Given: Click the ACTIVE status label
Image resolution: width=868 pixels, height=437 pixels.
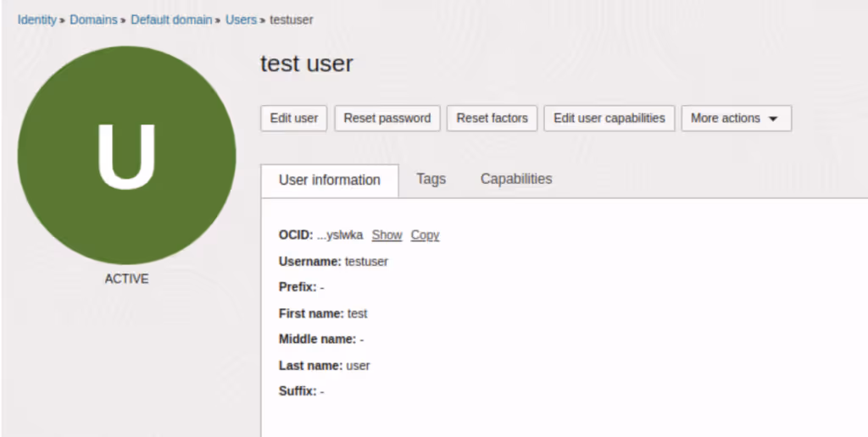Looking at the screenshot, I should pyautogui.click(x=127, y=279).
